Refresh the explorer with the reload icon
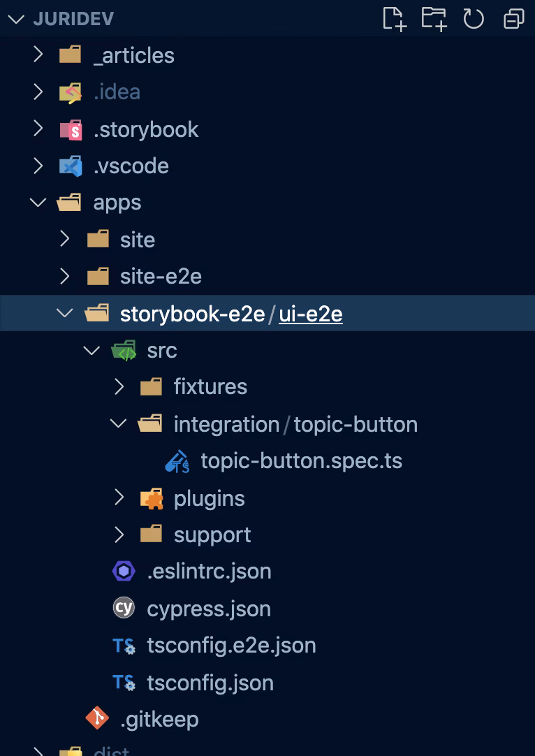The width and height of the screenshot is (535, 756). [474, 19]
